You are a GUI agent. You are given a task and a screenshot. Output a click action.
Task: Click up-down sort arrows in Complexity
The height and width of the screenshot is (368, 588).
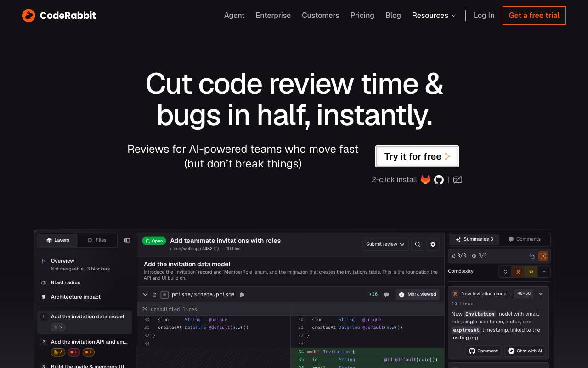coord(505,272)
